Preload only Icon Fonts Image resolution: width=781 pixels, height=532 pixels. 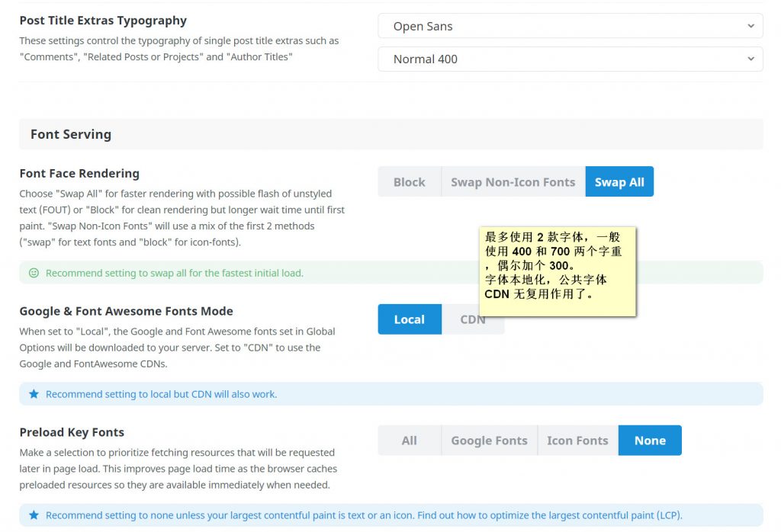(x=577, y=441)
